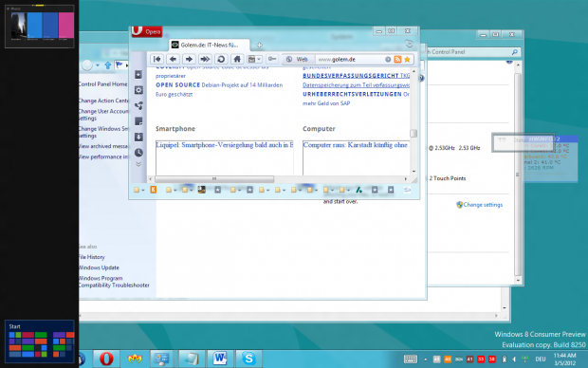Go back one page in Opera
The image size is (588, 368).
tap(173, 59)
